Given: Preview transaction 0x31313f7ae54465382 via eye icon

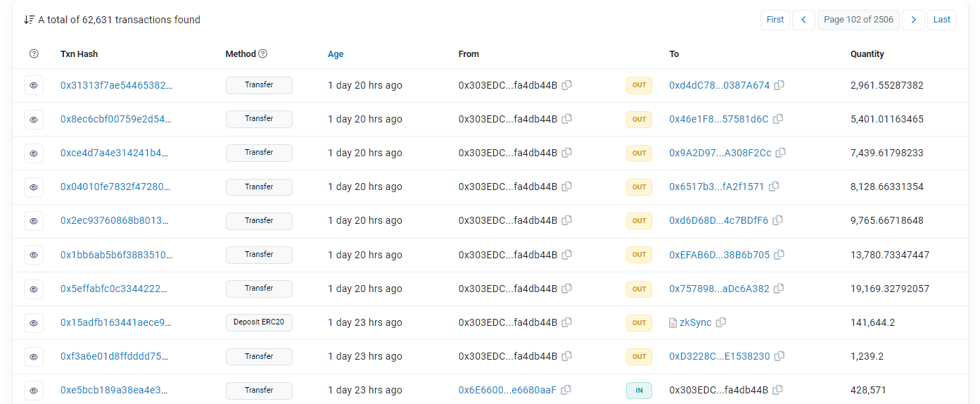Looking at the screenshot, I should coord(34,86).
